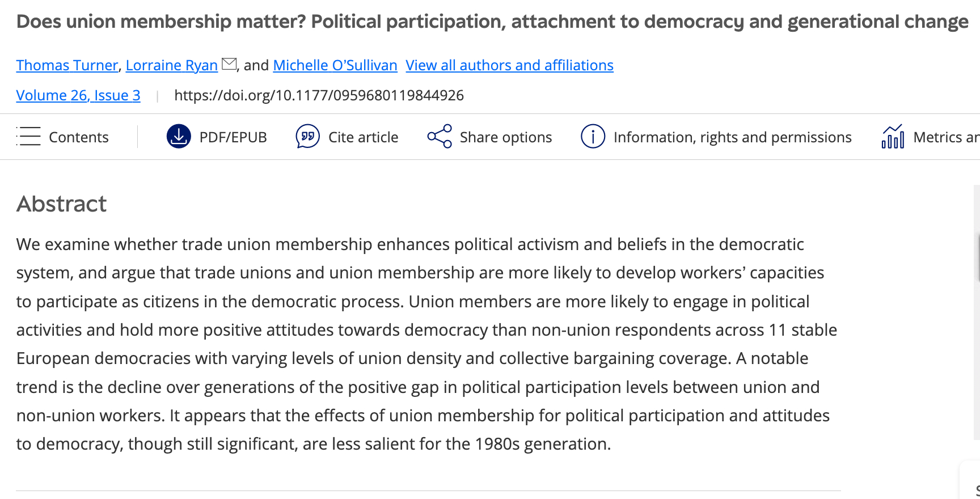Open the Lorraine Ryan author link
The image size is (980, 499).
click(x=171, y=65)
